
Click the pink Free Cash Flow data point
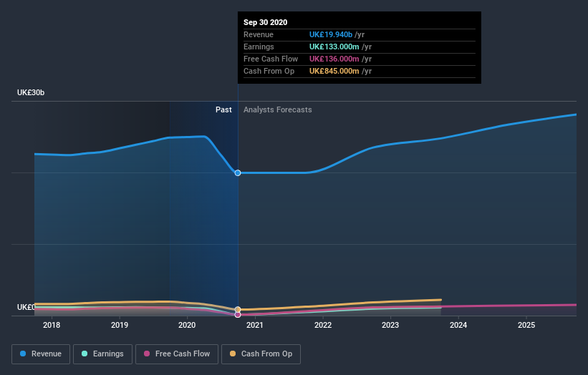click(x=238, y=315)
